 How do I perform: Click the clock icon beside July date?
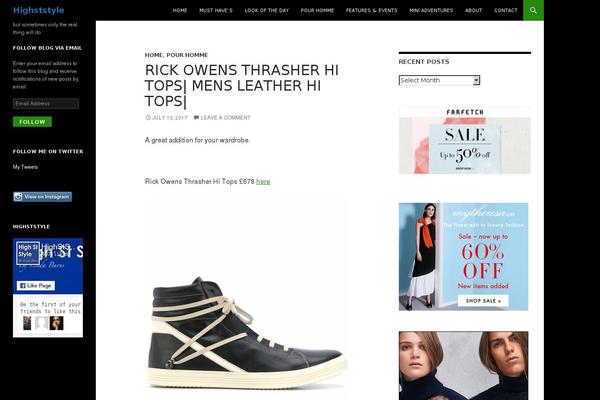pyautogui.click(x=148, y=118)
